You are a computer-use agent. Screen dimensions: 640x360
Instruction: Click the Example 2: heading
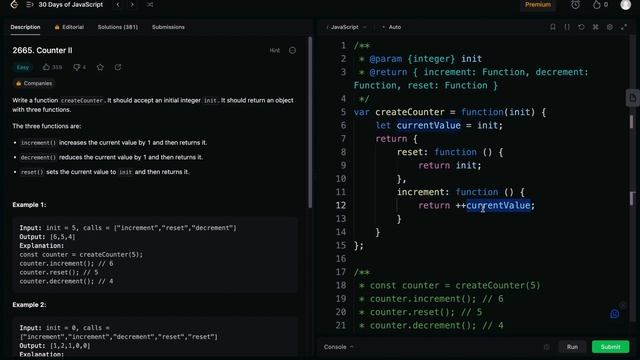[29, 305]
